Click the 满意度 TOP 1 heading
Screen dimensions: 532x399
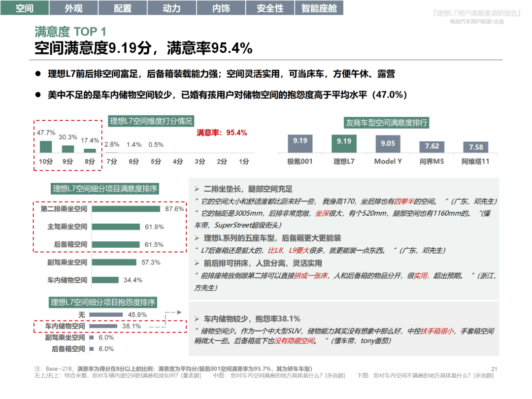70,32
